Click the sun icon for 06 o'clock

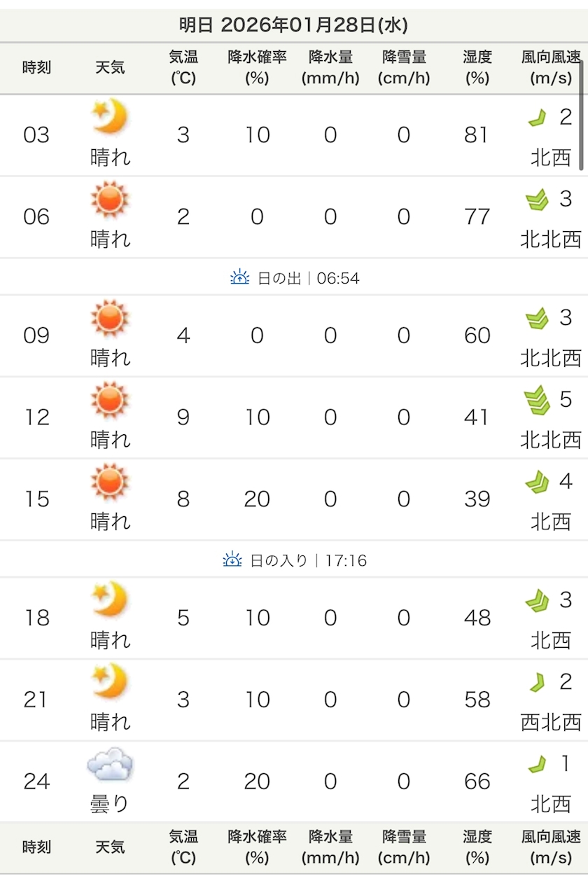click(x=110, y=198)
